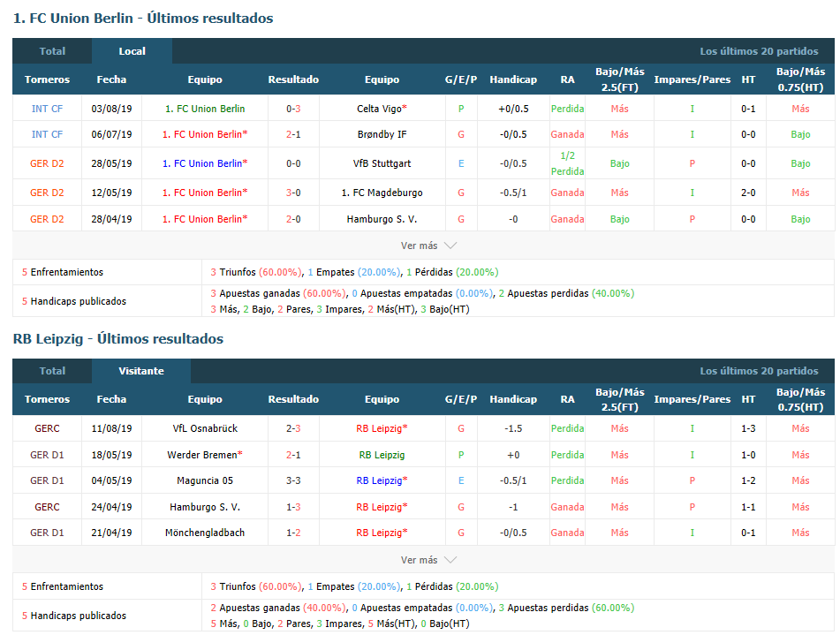The image size is (840, 635).
Task: Click Torneros column header in Union Berlin table
Action: click(47, 79)
